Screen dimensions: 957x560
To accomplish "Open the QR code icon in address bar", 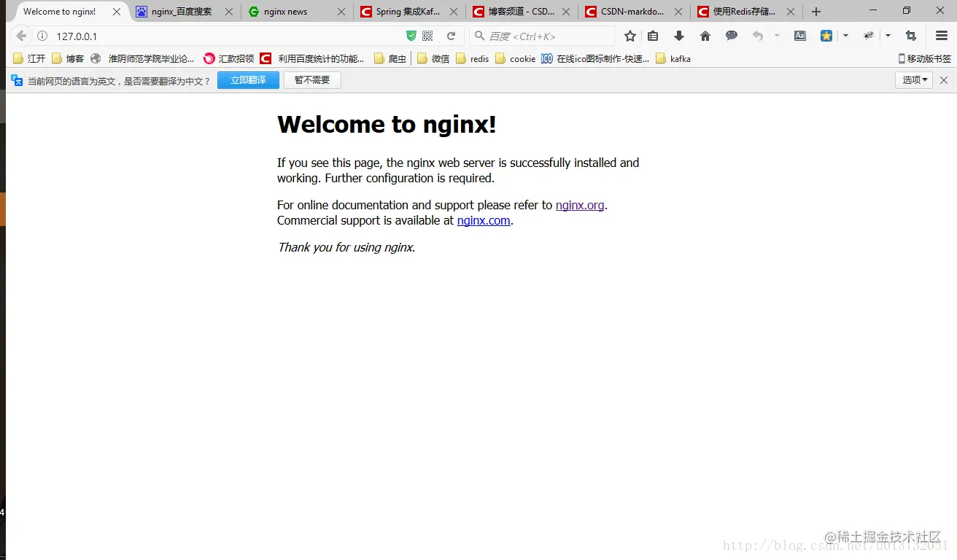I will 427,36.
